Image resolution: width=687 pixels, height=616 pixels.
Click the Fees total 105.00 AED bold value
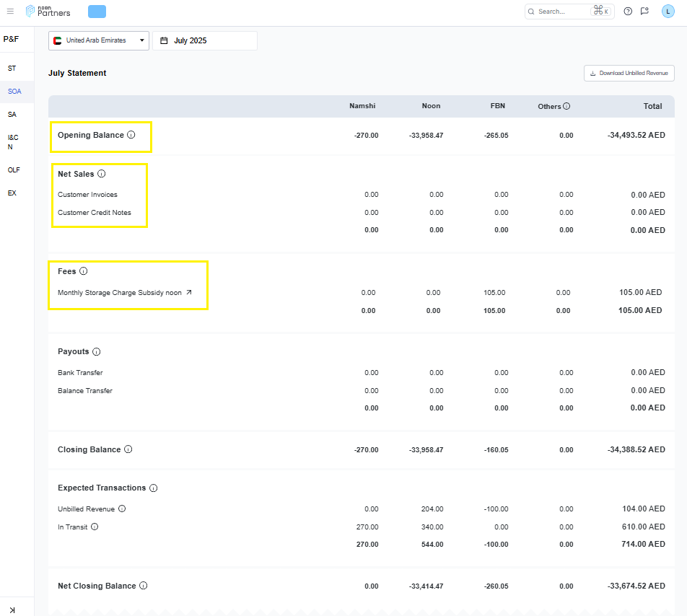point(640,310)
